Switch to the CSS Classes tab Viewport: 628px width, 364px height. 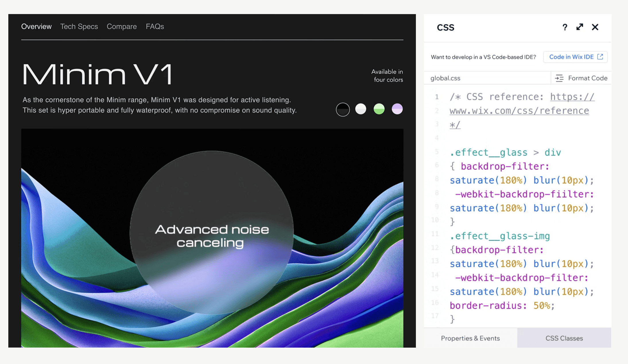pos(564,338)
